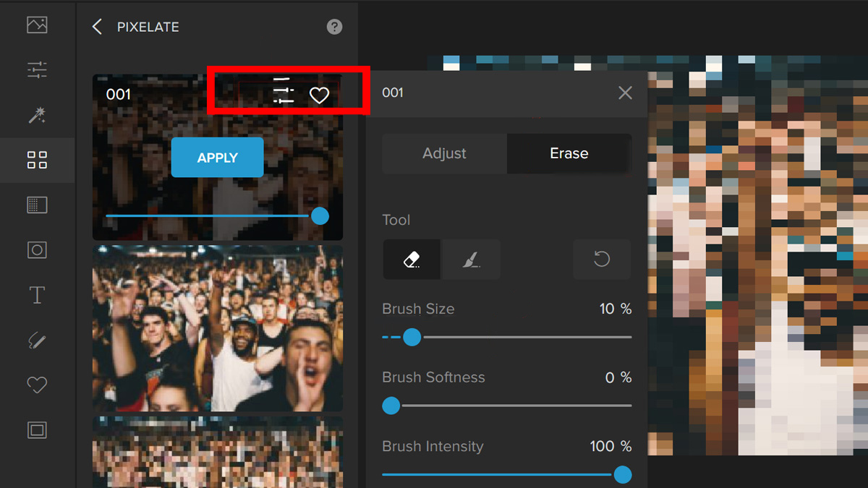The height and width of the screenshot is (488, 868).
Task: Open the Edit adjustments sidebar icon
Action: pyautogui.click(x=37, y=70)
